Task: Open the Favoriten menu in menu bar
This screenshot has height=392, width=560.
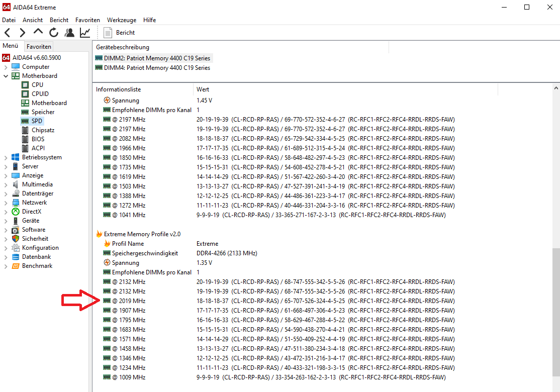Action: (x=87, y=20)
